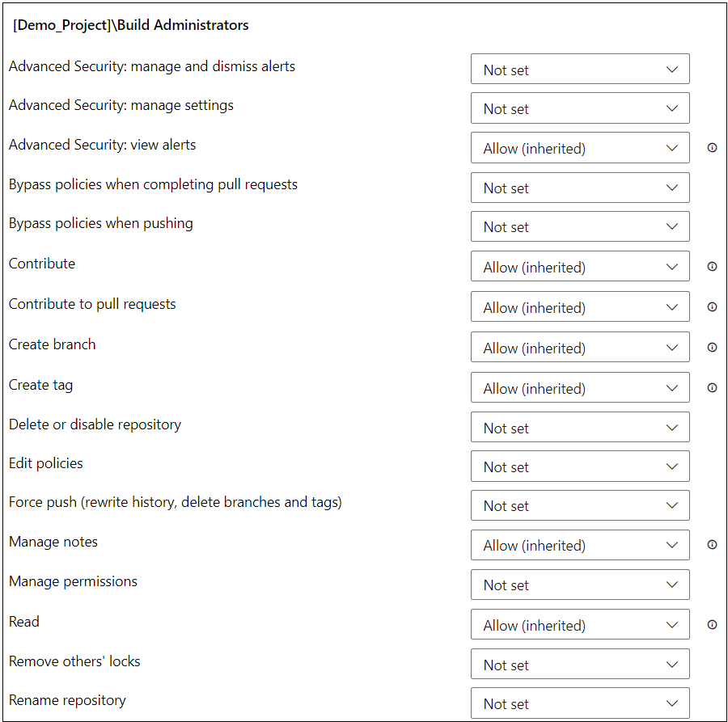Open the Read permission dropdown
Screen dimensions: 728x722
tap(580, 624)
